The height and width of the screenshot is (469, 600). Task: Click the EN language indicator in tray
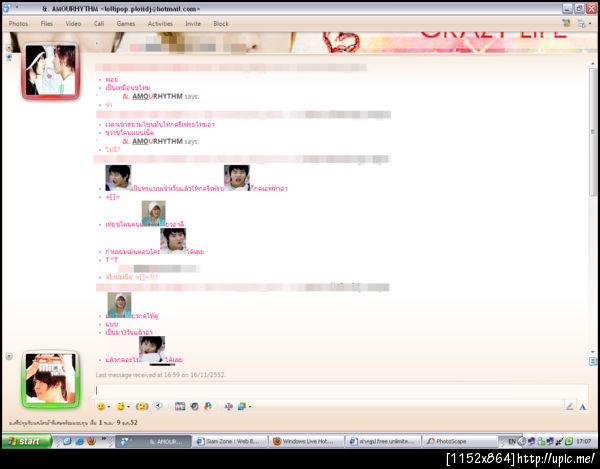(x=512, y=441)
